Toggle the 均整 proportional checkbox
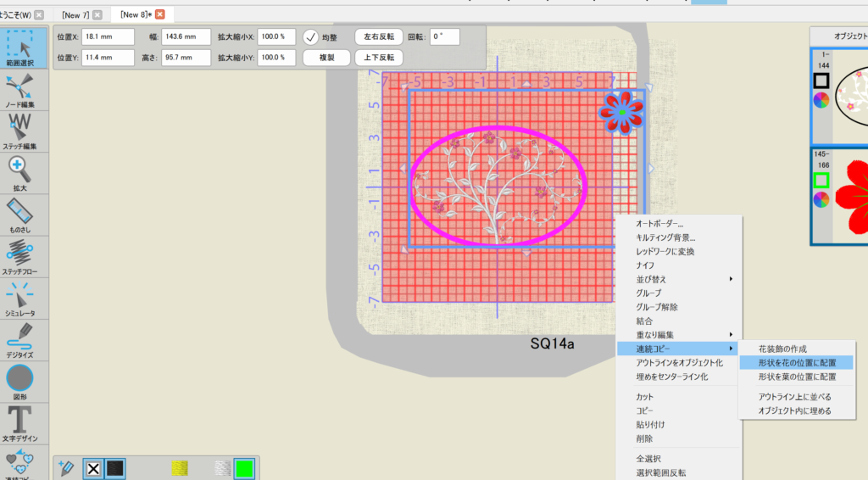Image resolution: width=868 pixels, height=480 pixels. click(x=310, y=36)
